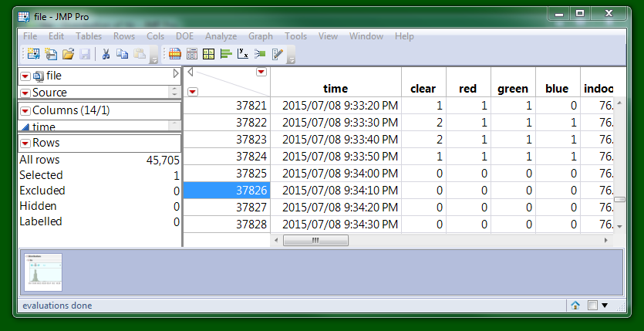644x331 pixels.
Task: Open the DOE menu
Action: 185,36
